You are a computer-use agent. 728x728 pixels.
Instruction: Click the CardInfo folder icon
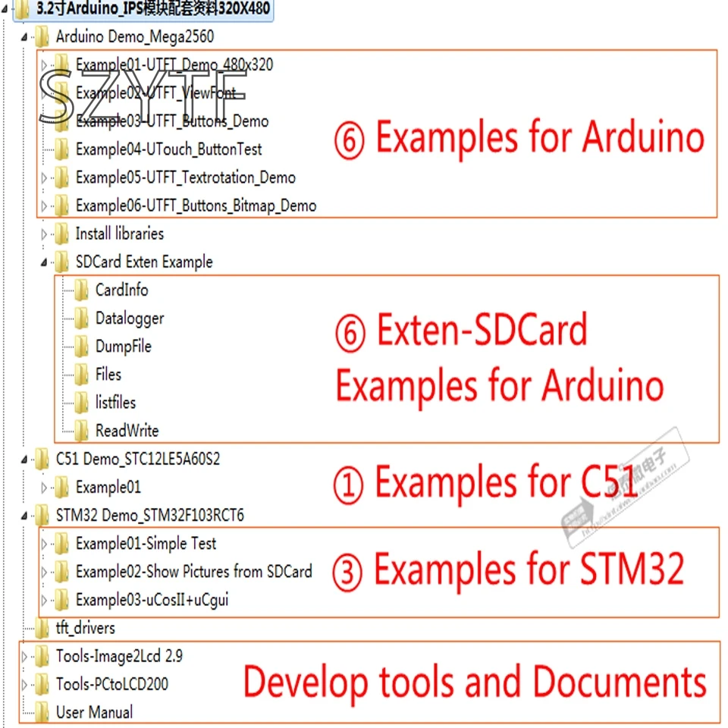[x=81, y=290]
